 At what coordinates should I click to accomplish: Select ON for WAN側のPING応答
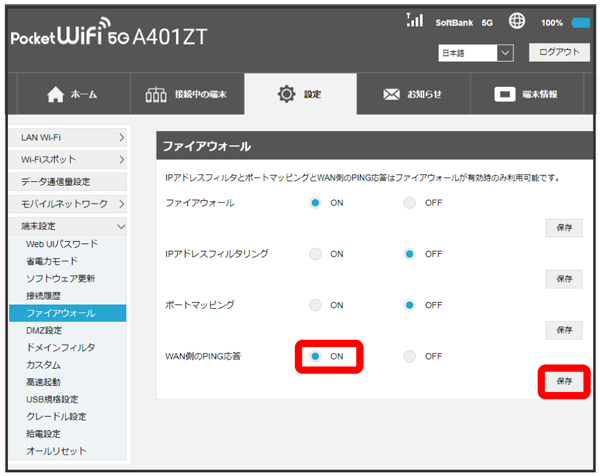(x=316, y=356)
